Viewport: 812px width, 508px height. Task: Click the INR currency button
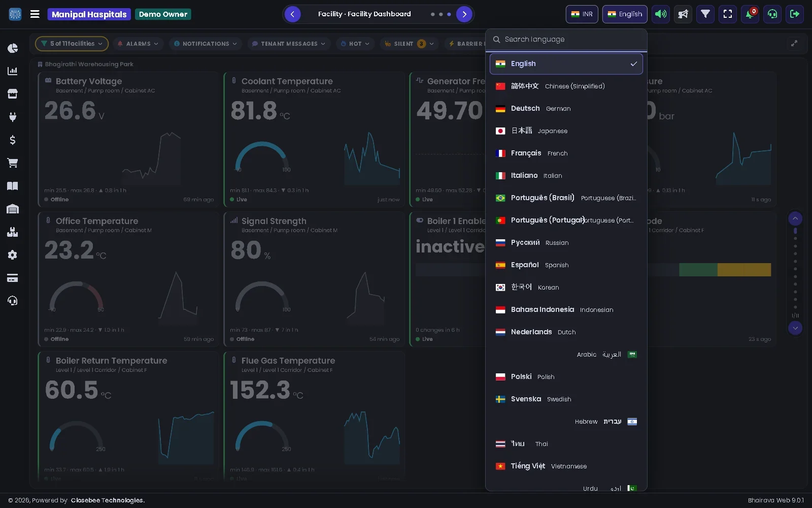point(582,14)
